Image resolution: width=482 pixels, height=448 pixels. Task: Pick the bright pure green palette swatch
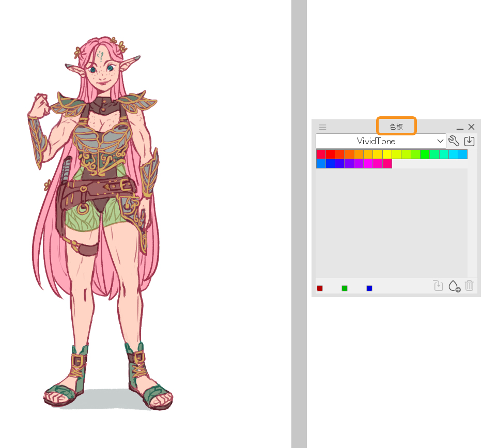(x=425, y=155)
